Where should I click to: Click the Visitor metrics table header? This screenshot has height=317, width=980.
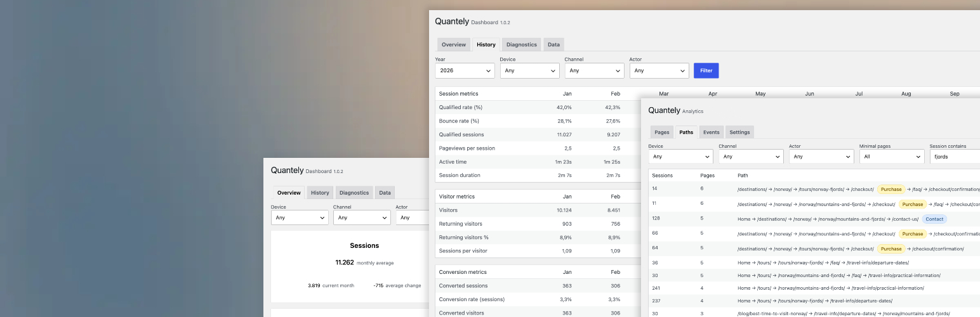click(x=457, y=197)
